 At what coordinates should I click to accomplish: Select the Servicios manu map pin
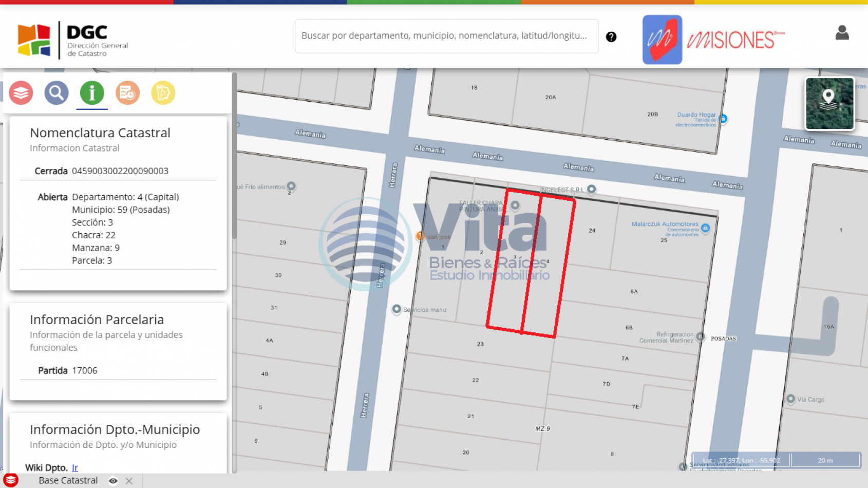pyautogui.click(x=397, y=309)
